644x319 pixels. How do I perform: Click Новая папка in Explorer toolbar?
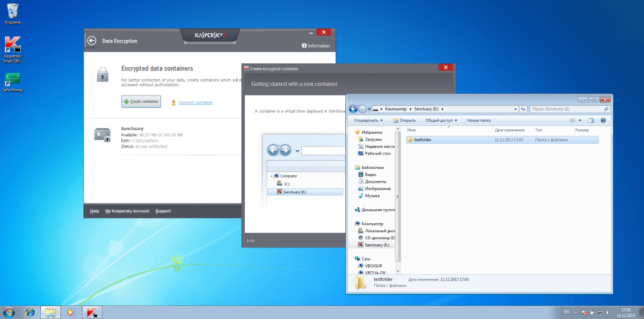point(479,121)
